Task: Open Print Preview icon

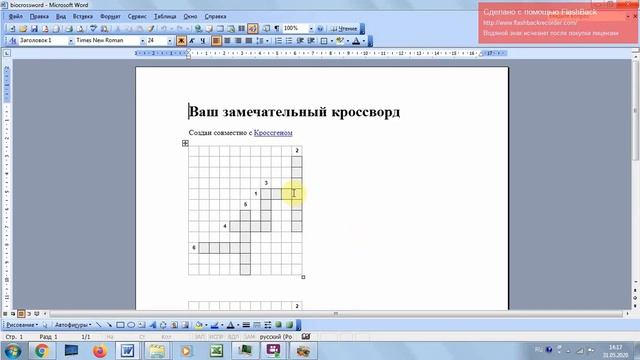Action: click(80, 29)
